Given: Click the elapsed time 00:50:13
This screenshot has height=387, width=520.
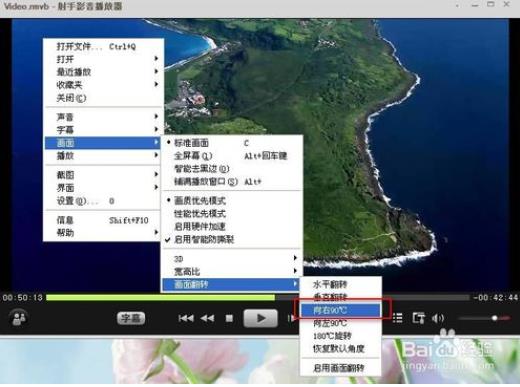Looking at the screenshot, I should [23, 297].
